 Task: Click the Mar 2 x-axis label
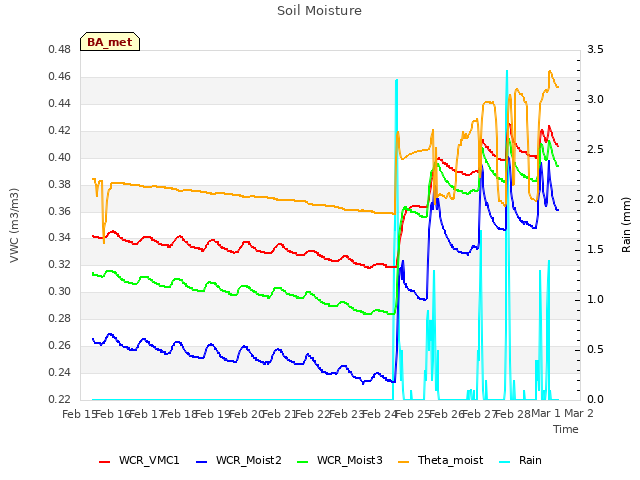pyautogui.click(x=579, y=413)
